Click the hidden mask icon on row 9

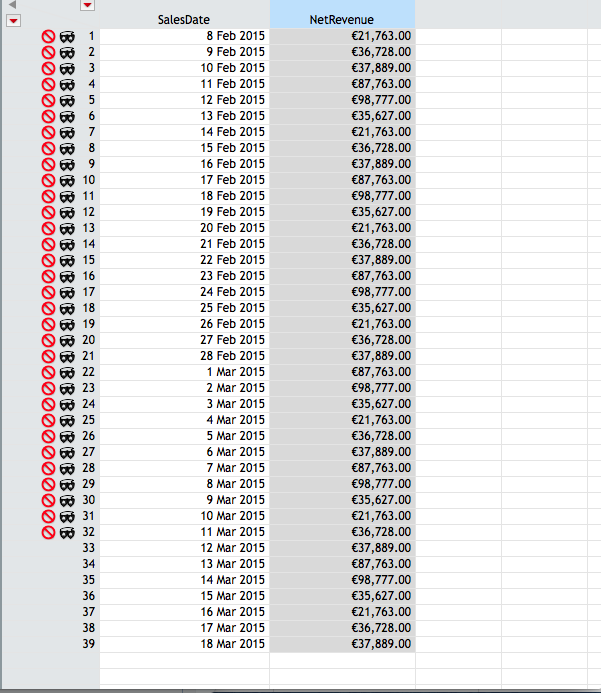click(x=67, y=165)
